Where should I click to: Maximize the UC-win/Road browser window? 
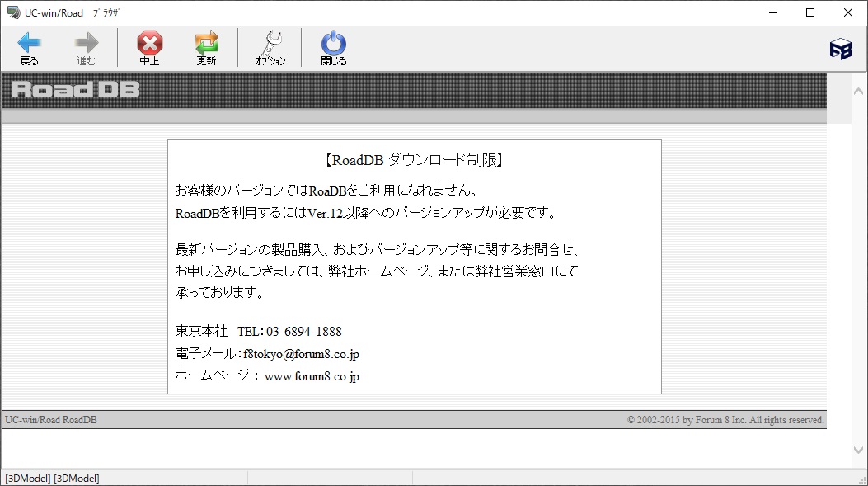[810, 12]
